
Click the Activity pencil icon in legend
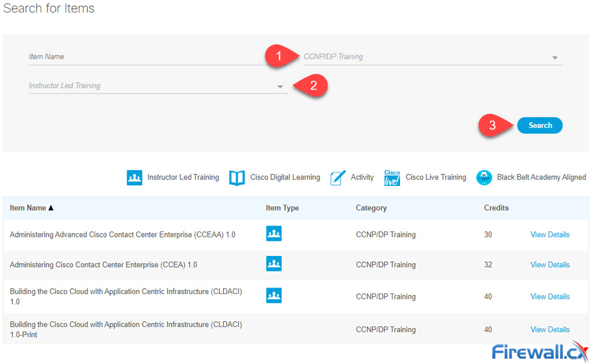pos(337,178)
